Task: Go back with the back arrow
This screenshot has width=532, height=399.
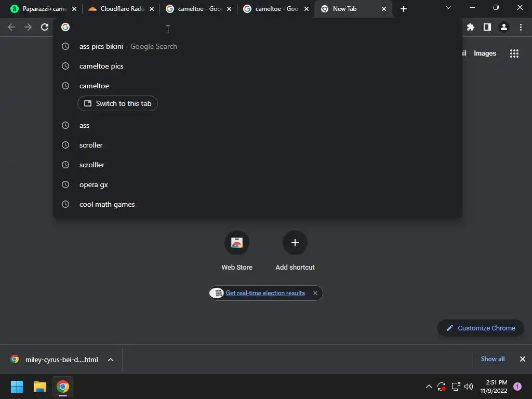Action: [11, 27]
